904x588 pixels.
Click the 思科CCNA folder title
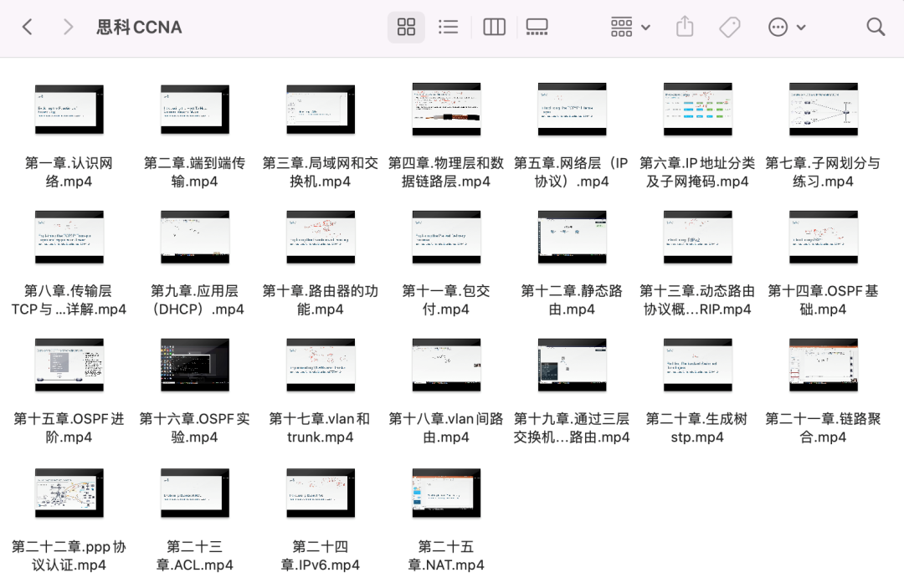[x=139, y=27]
